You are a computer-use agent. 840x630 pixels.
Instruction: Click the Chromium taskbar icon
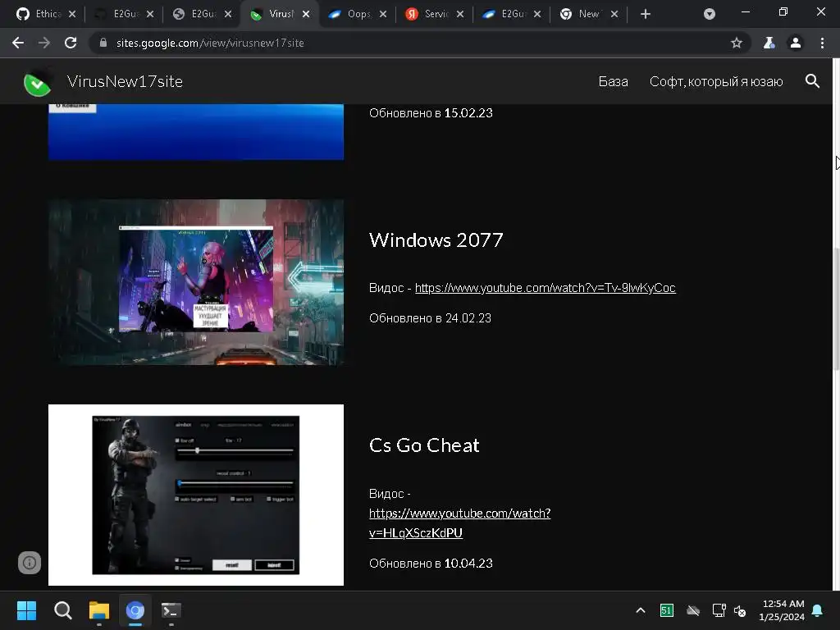(x=135, y=610)
